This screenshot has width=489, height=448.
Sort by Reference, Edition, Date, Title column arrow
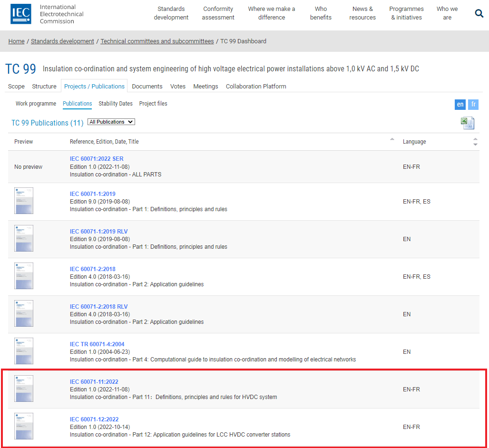tap(392, 139)
